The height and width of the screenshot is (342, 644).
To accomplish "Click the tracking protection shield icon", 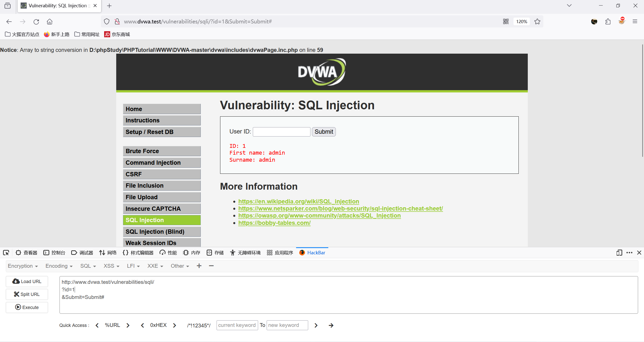I will tap(107, 22).
